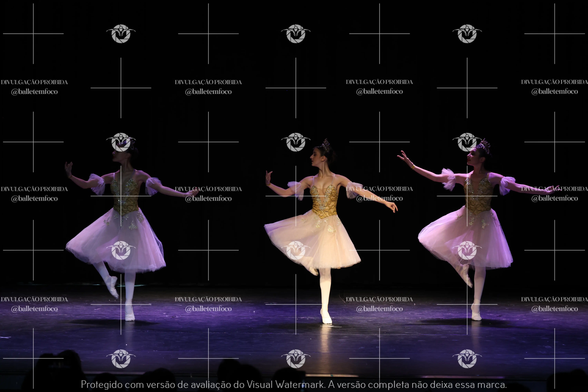This screenshot has height=392, width=588.
Task: Click bottom-right watermark logo near stage floor
Action: click(467, 358)
